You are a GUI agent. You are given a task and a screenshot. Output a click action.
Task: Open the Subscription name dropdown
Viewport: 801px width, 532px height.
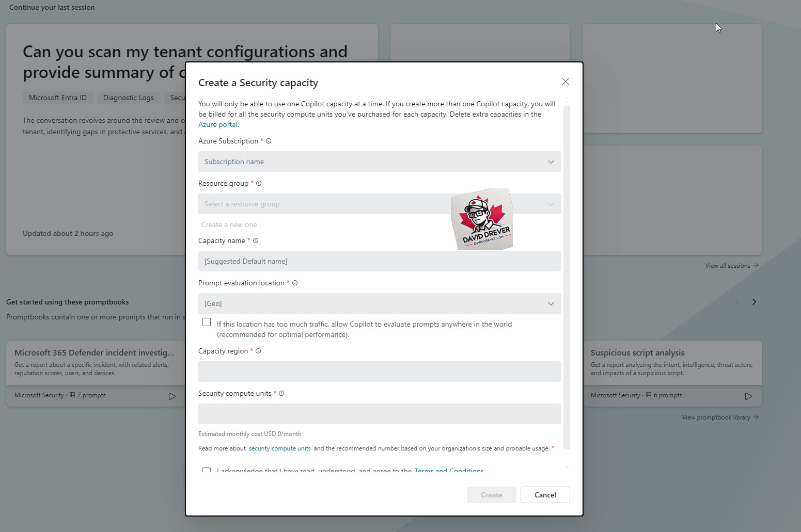click(380, 162)
